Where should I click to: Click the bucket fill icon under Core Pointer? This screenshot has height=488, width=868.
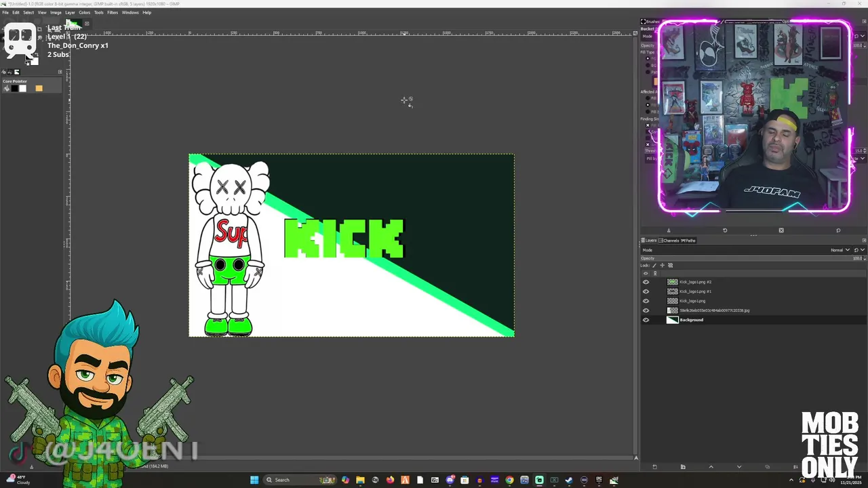(6, 88)
